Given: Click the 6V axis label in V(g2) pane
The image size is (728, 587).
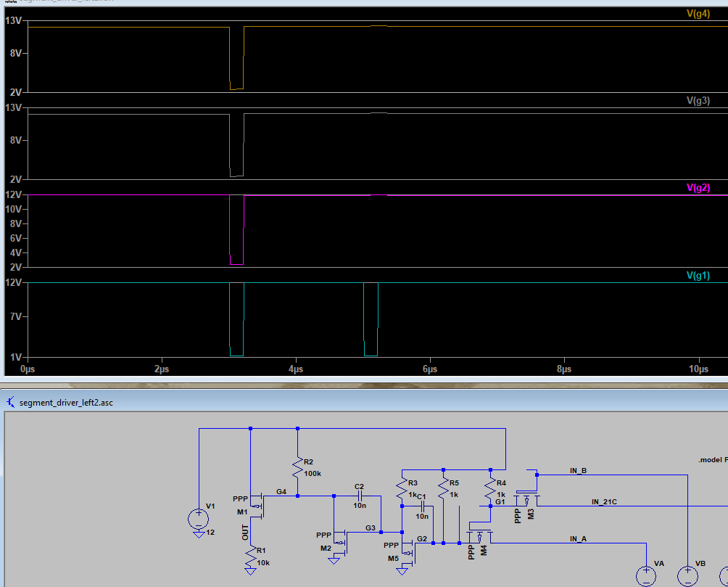Looking at the screenshot, I should tap(16, 238).
